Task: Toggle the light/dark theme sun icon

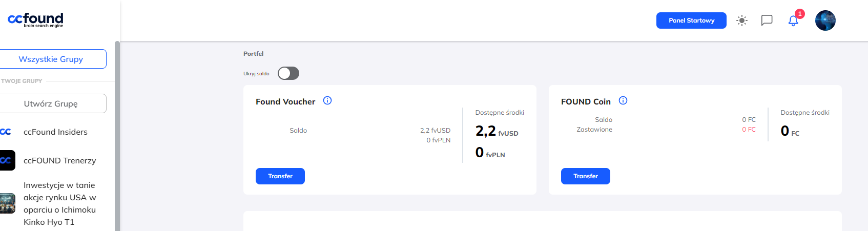Action: click(x=741, y=20)
